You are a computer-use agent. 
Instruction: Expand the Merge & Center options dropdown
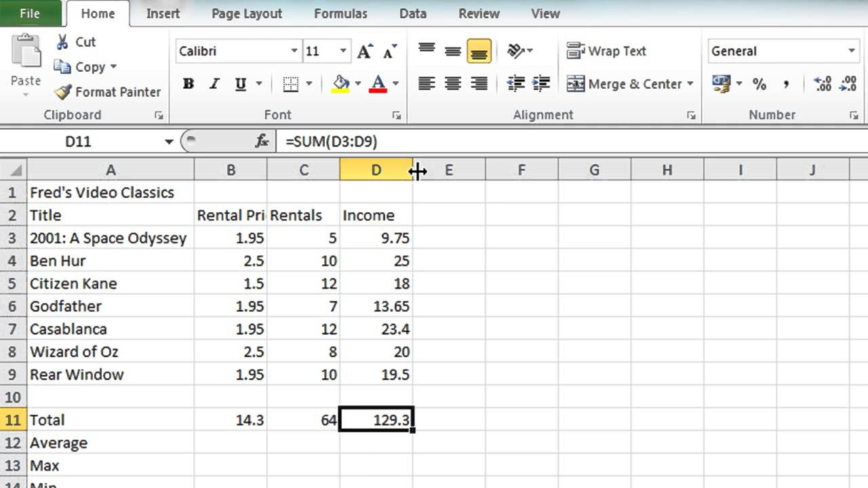(x=689, y=84)
